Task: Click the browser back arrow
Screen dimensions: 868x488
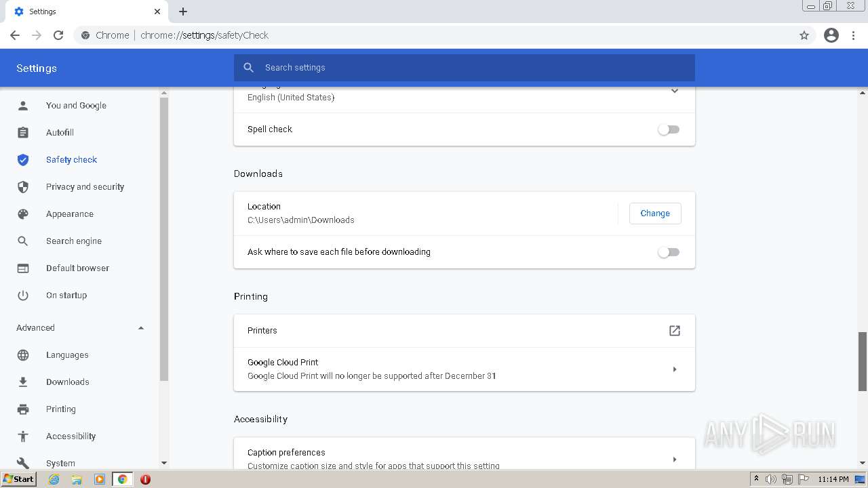Action: 15,35
